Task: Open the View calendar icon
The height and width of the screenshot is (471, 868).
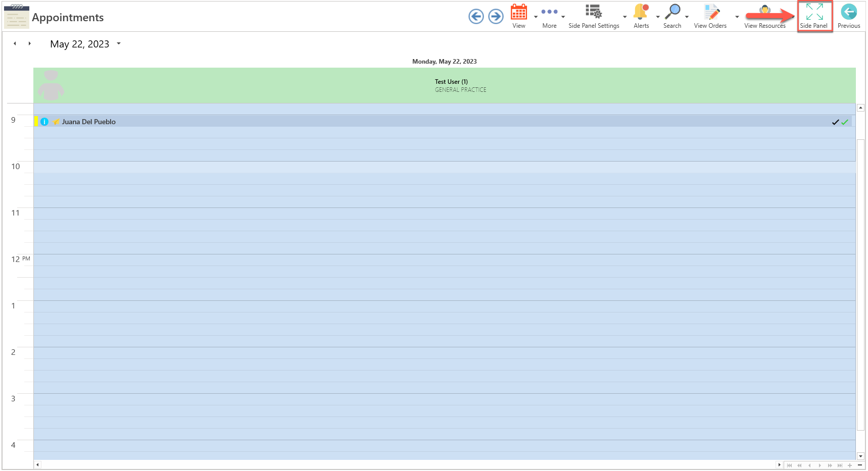Action: pyautogui.click(x=519, y=12)
